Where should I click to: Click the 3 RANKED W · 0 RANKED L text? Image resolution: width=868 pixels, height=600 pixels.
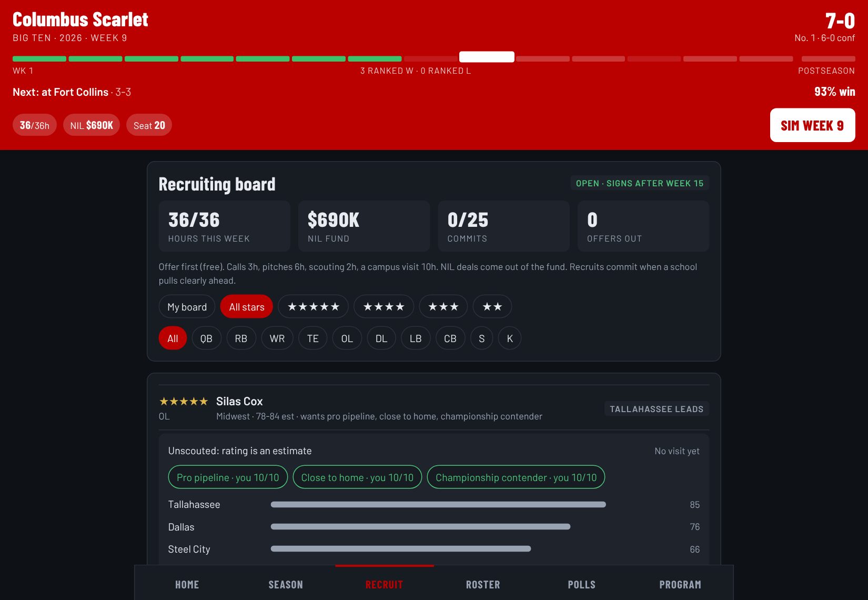(x=416, y=71)
